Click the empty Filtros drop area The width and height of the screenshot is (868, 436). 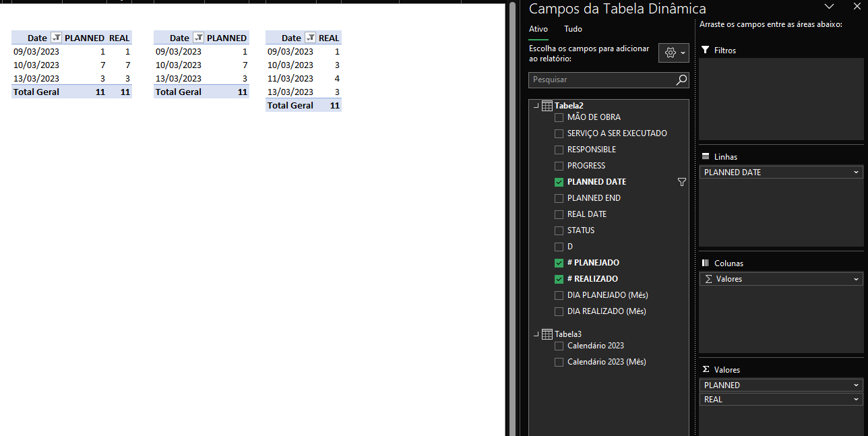[x=781, y=98]
